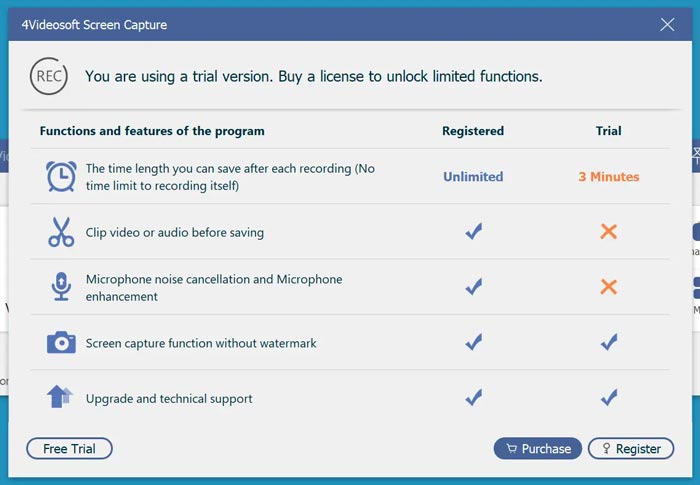Click the 3 Minutes trial value
This screenshot has height=485, width=700.
point(608,177)
